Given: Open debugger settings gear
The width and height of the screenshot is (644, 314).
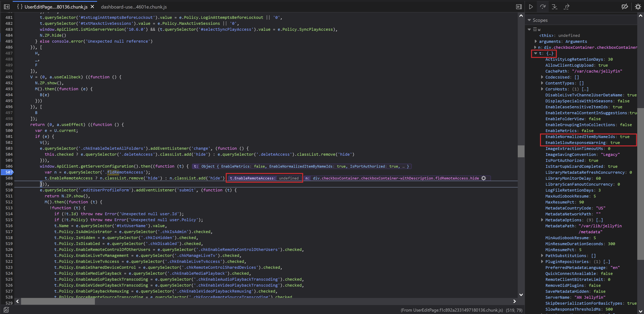Looking at the screenshot, I should [638, 7].
